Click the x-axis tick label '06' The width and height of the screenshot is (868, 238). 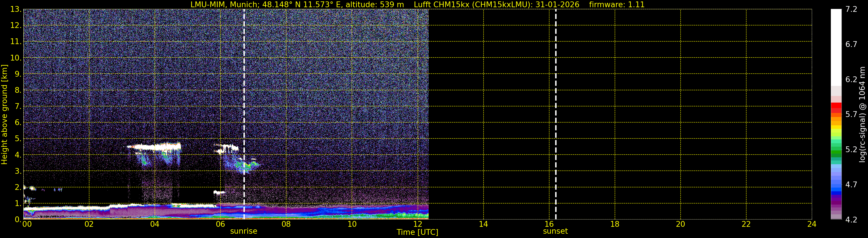220,224
